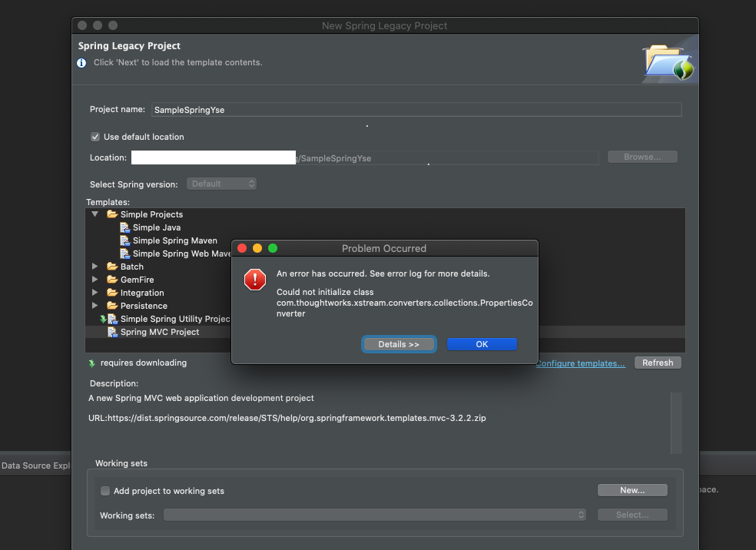Open the Configure templates link

[x=581, y=363]
